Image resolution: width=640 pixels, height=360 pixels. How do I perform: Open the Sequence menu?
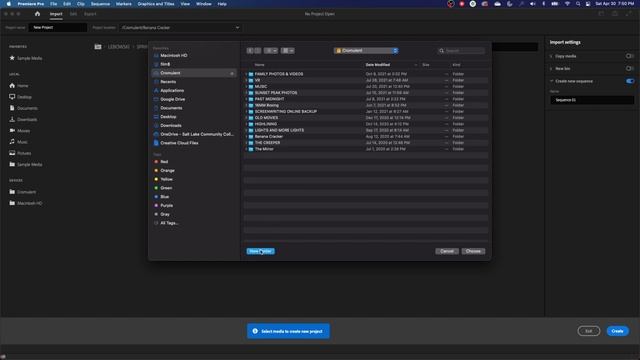[x=100, y=4]
